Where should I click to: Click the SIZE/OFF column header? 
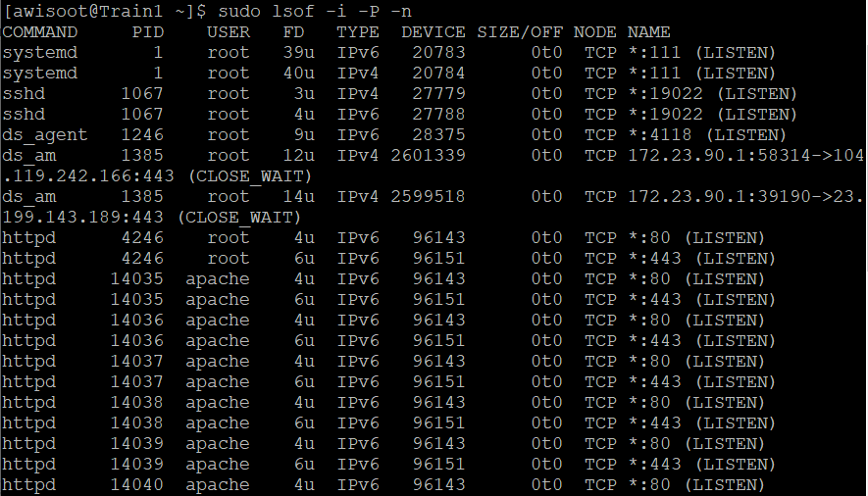point(520,32)
